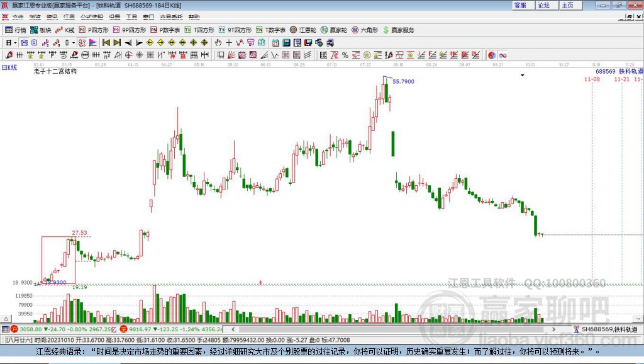Open the 设置 menu
The width and height of the screenshot is (644, 364).
click(114, 17)
